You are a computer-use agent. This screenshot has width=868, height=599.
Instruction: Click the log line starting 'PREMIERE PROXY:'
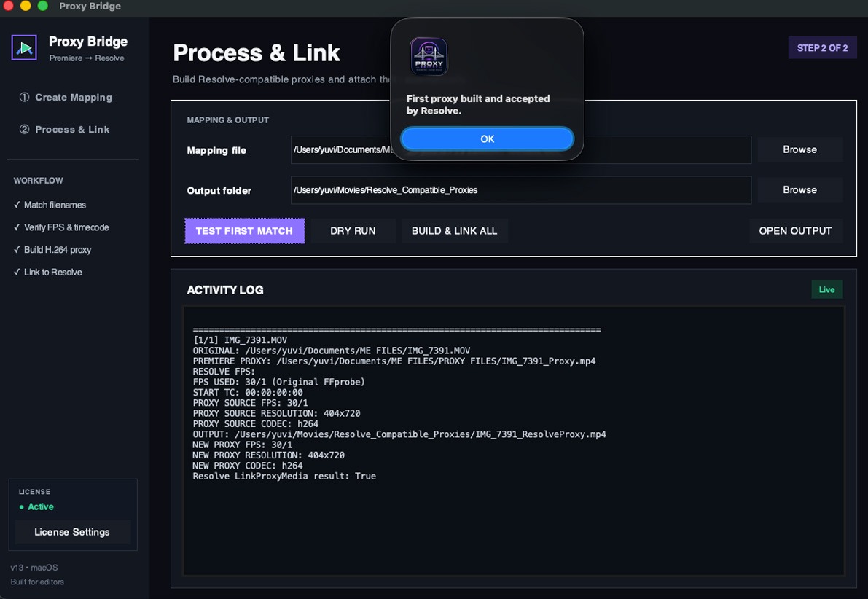click(x=394, y=361)
